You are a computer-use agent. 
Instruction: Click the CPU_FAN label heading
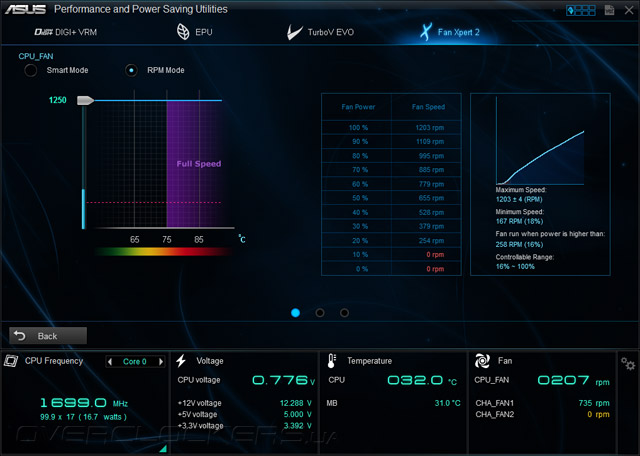(36, 56)
